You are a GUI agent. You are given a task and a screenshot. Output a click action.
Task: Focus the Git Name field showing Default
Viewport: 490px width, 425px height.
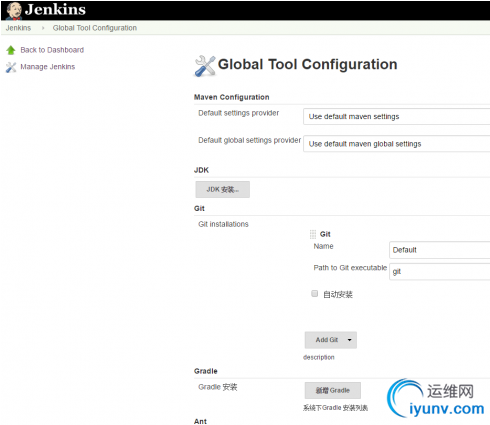[x=439, y=250]
